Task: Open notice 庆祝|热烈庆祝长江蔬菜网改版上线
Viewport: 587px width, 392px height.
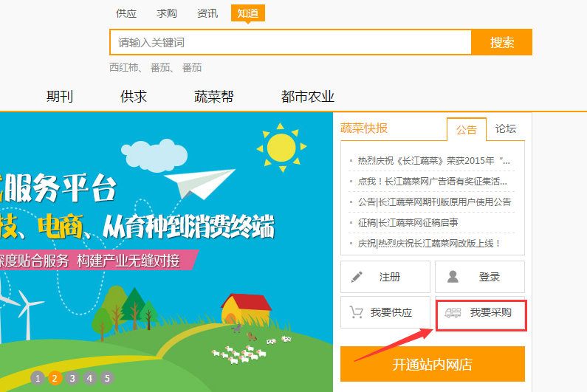Action: [x=429, y=244]
